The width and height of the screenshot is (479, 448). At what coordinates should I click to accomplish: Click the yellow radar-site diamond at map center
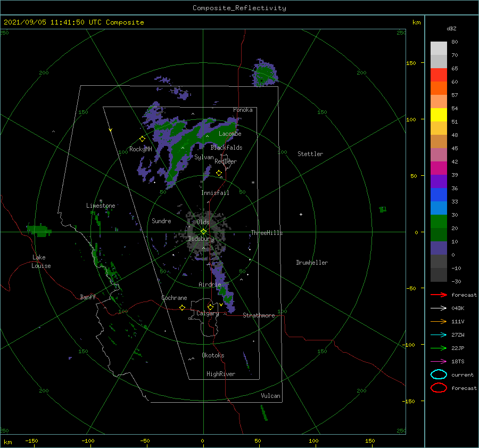coord(203,232)
